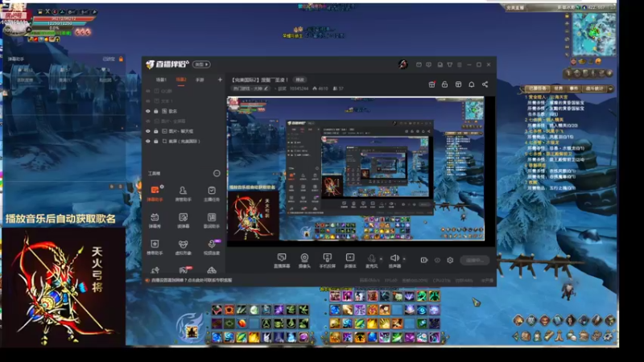The width and height of the screenshot is (644, 362).
Task: Unlock the 歌名 source lock
Action: tap(156, 111)
